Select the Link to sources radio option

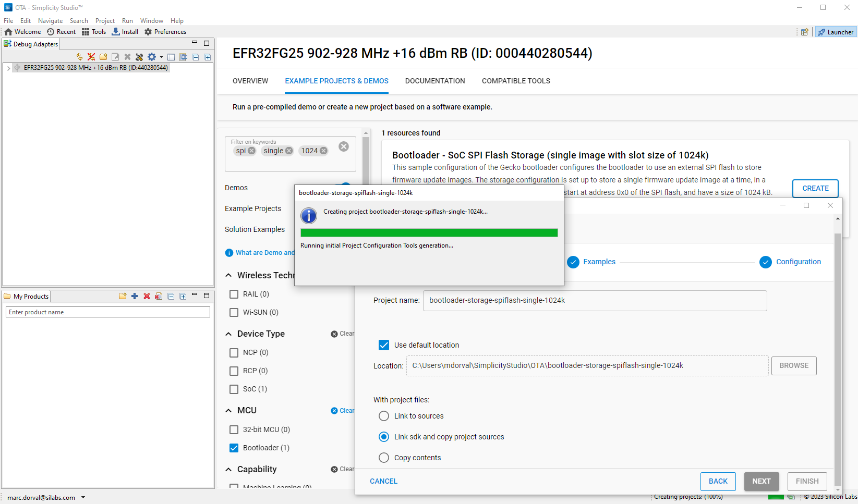384,416
